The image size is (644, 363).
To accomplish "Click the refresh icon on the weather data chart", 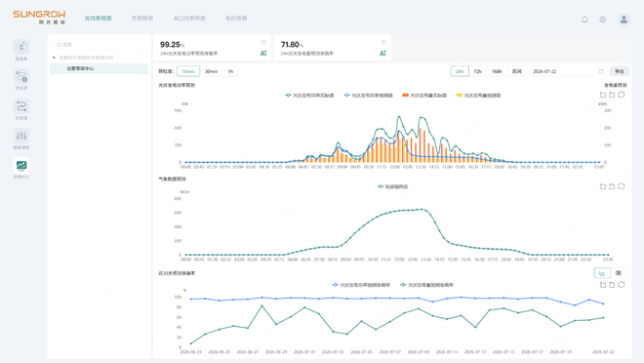I will 622,186.
